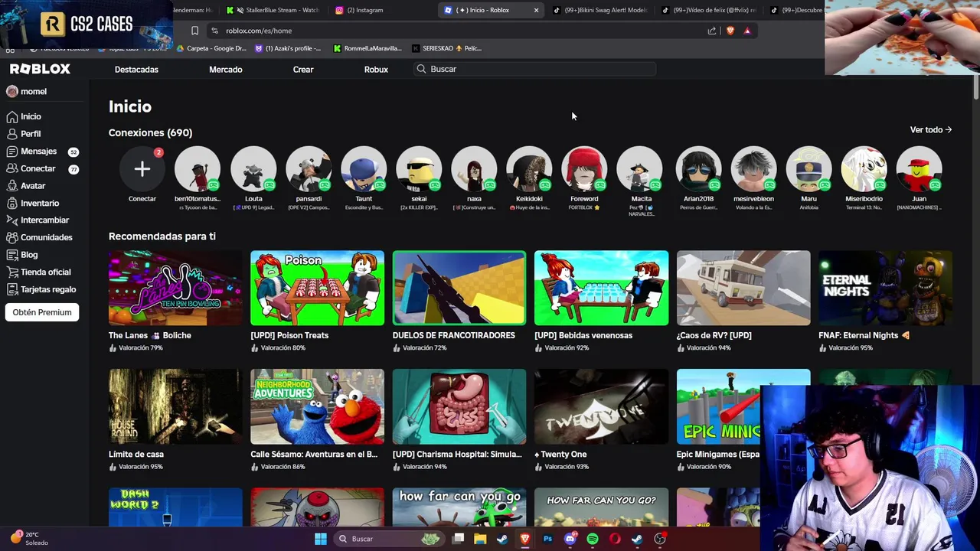Image resolution: width=980 pixels, height=551 pixels.
Task: Open Comunidades in the sidebar
Action: point(40,237)
